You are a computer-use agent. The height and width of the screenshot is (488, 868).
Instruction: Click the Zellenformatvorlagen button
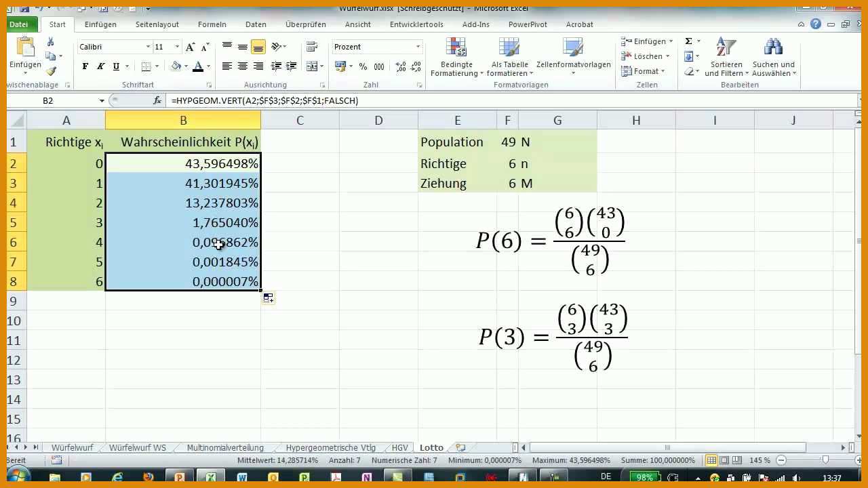click(x=573, y=57)
